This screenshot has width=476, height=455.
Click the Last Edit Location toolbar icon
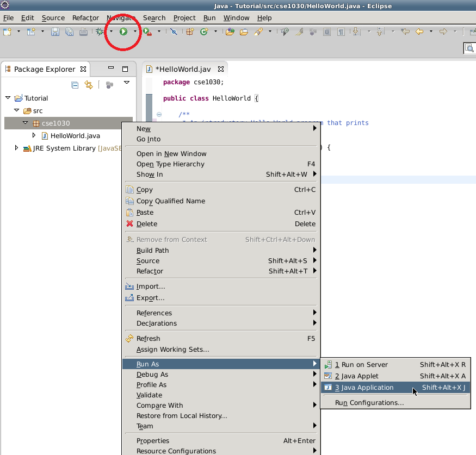(405, 32)
